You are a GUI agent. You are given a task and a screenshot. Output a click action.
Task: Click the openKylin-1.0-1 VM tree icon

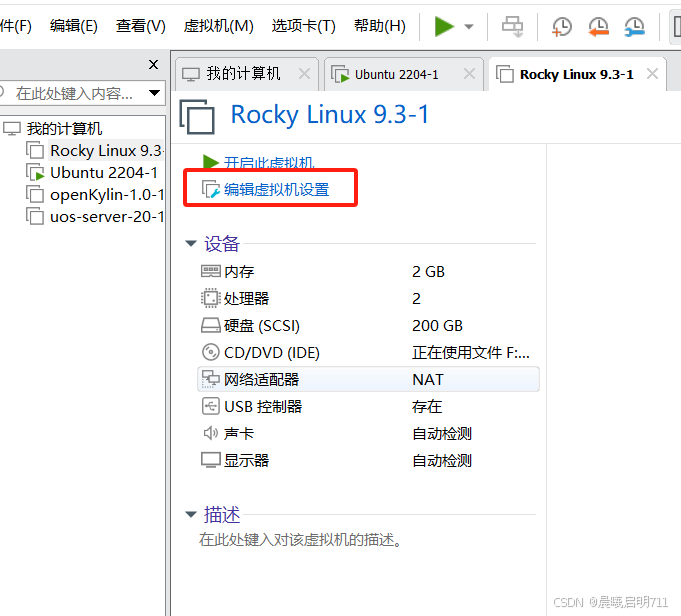pyautogui.click(x=35, y=195)
